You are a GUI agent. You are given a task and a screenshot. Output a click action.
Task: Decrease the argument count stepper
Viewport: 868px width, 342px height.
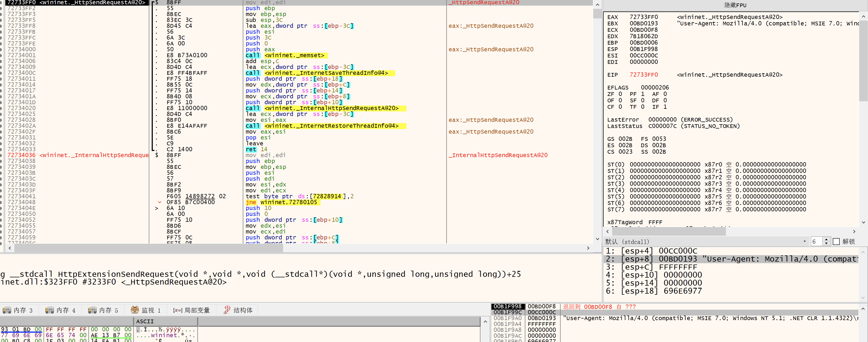point(826,244)
